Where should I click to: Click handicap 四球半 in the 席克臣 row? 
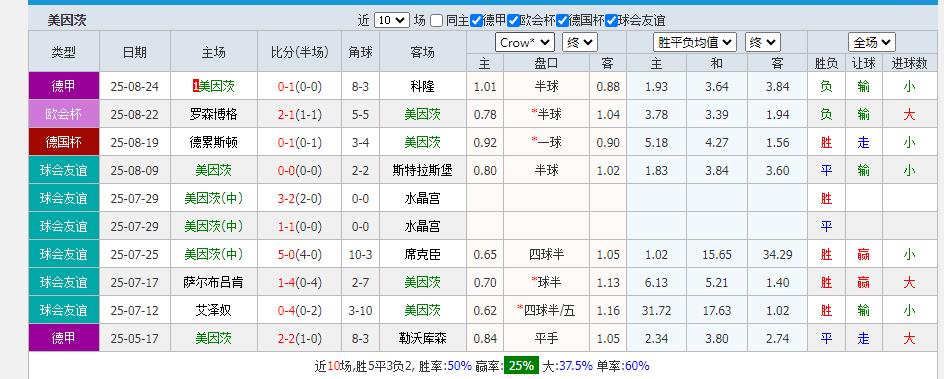(547, 254)
